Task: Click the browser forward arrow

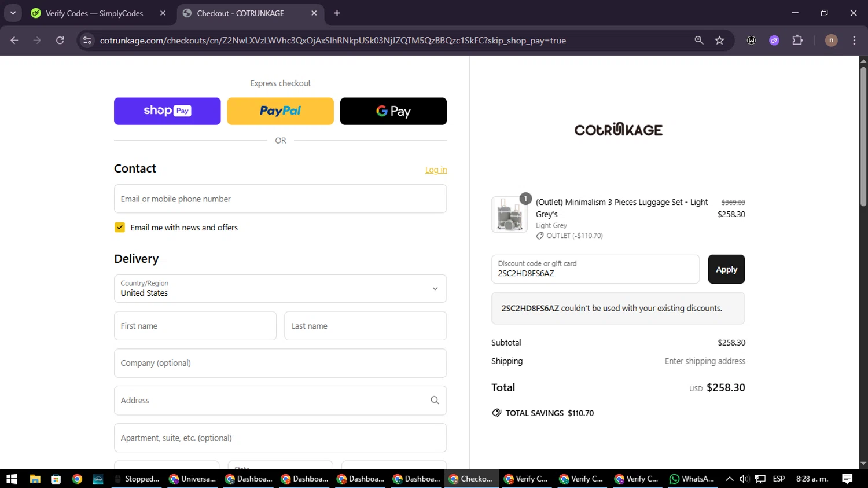Action: 37,41
